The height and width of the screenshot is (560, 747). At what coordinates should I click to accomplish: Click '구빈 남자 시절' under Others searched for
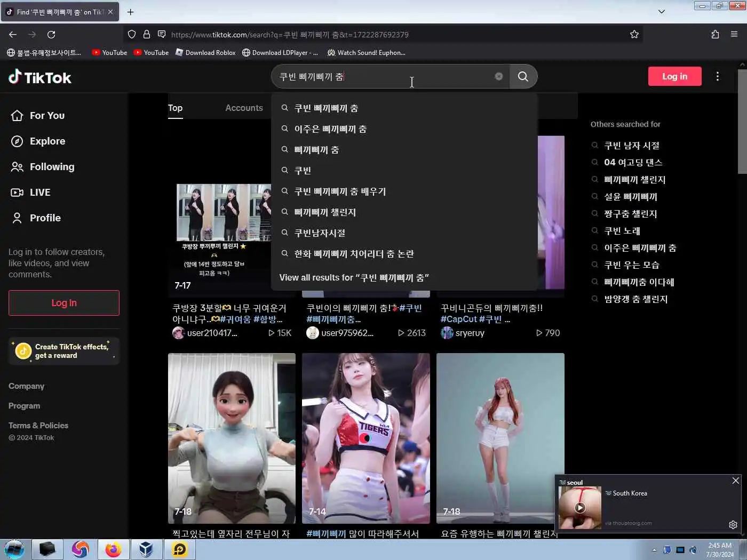632,146
